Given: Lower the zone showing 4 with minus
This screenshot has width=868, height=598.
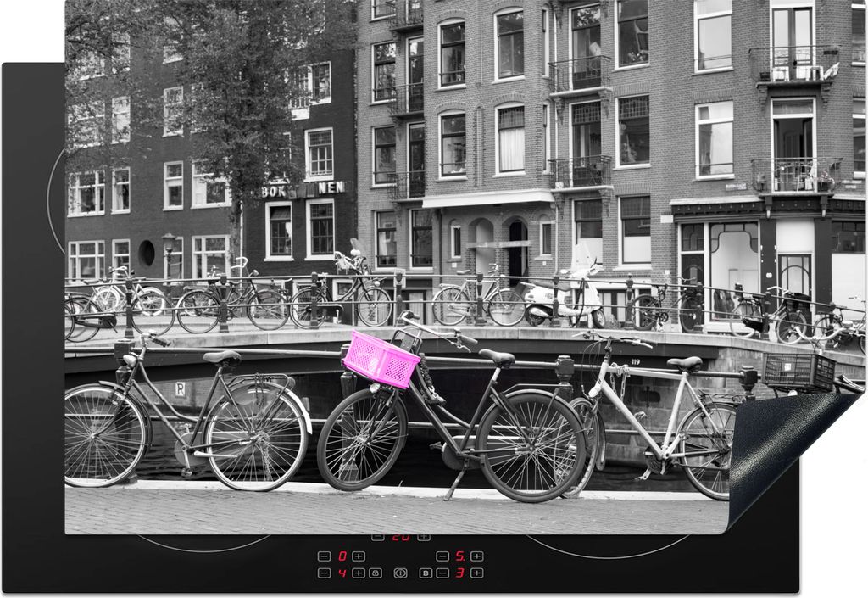Looking at the screenshot, I should [x=325, y=573].
